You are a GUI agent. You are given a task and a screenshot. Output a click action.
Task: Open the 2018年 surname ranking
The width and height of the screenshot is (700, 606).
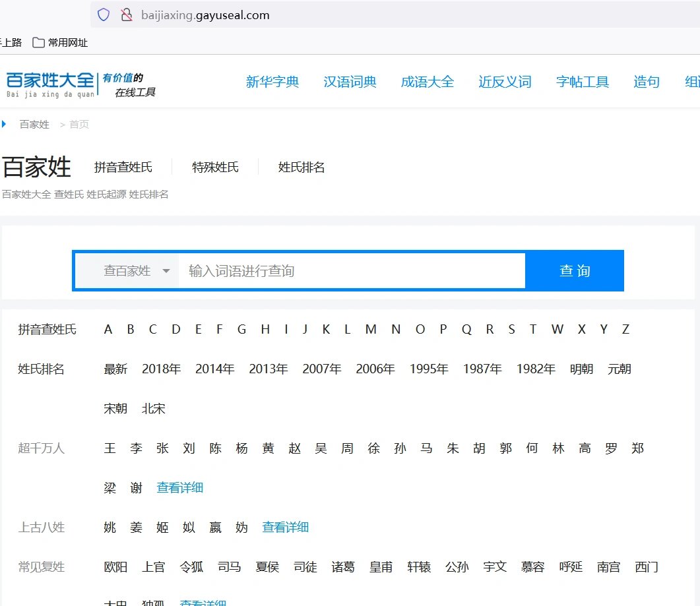tap(161, 369)
